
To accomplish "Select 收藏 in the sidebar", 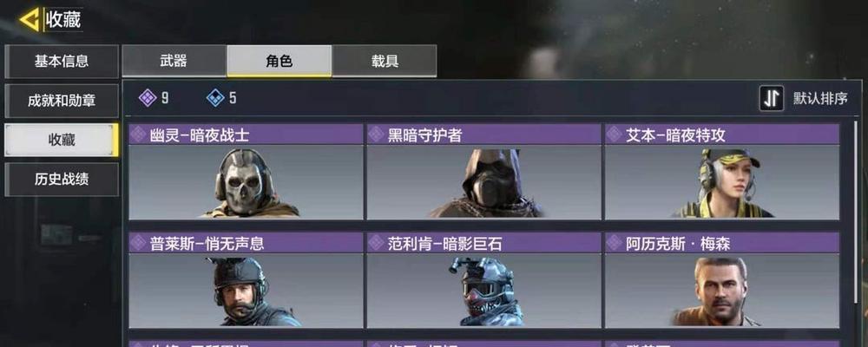I will coord(62,140).
